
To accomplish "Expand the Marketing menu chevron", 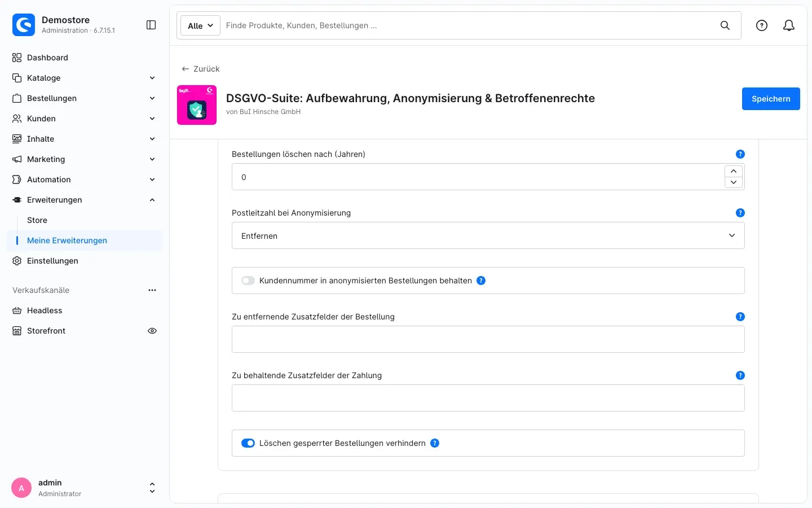I will pyautogui.click(x=152, y=159).
